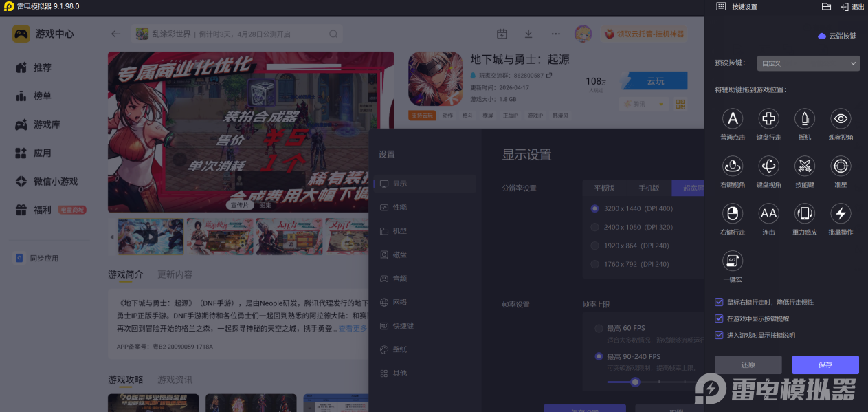Image resolution: width=868 pixels, height=412 pixels.
Task: Open the folder icon in key settings header
Action: (x=826, y=6)
